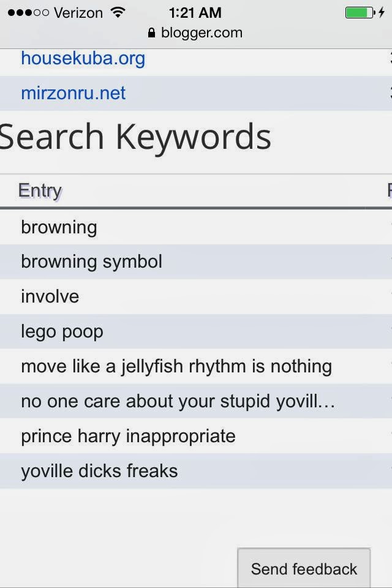The height and width of the screenshot is (588, 392).
Task: Tap the Wi-Fi signal icon
Action: (x=118, y=13)
